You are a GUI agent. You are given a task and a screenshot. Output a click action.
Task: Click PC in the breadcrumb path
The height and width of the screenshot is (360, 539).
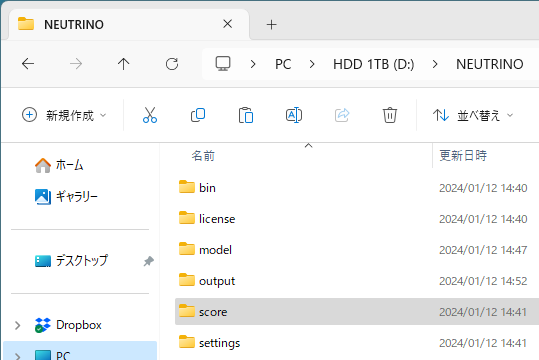pos(283,64)
